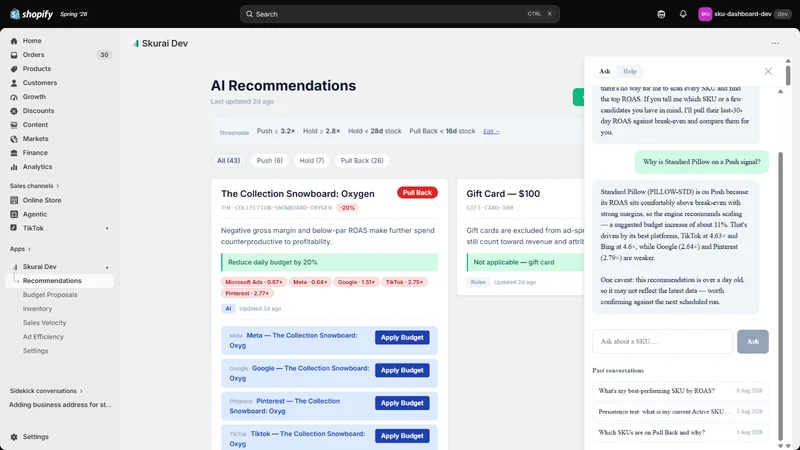Click the Pinterest 2.77× tag
This screenshot has height=450, width=800.
[x=247, y=293]
